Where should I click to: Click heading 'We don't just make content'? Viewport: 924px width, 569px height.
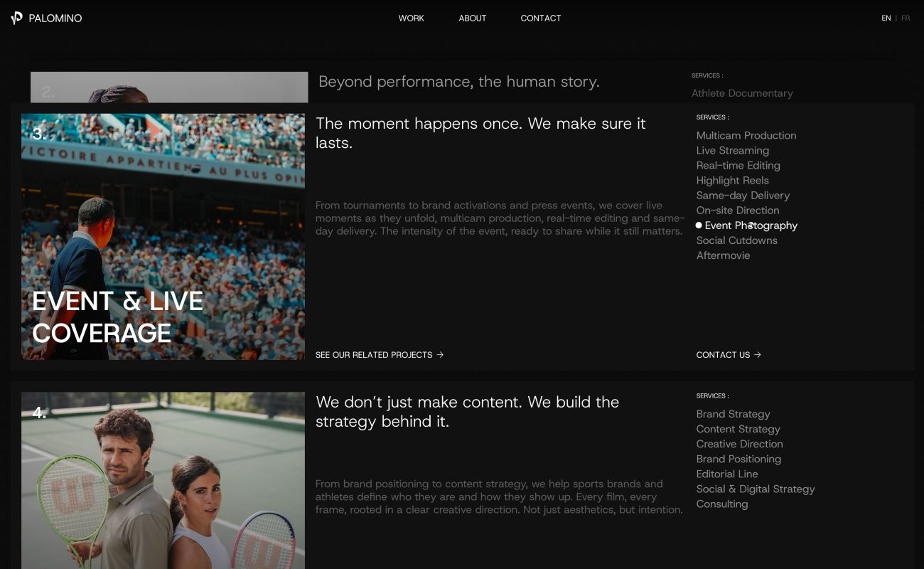pos(467,412)
